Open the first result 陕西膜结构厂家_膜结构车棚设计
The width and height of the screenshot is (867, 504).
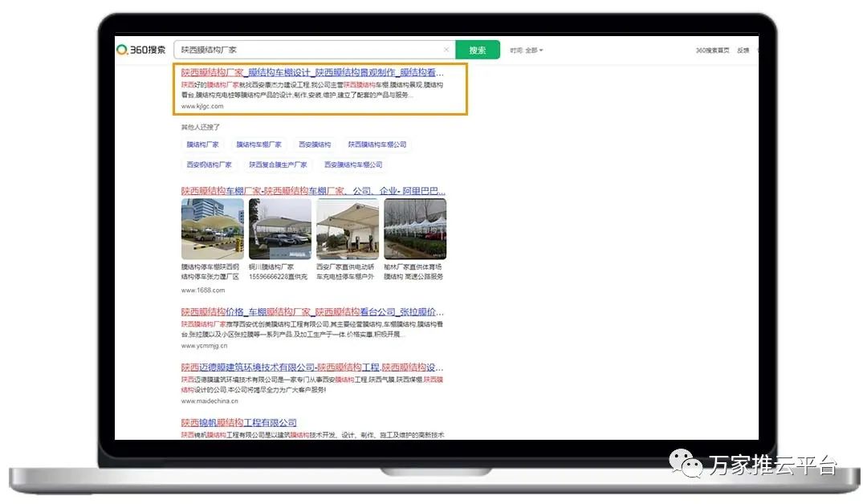[x=311, y=72]
